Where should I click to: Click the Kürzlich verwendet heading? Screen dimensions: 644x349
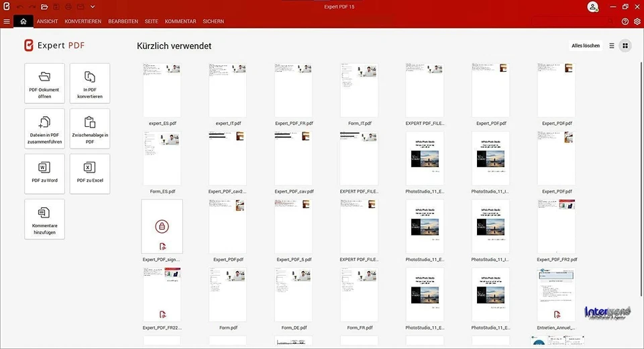(x=174, y=46)
